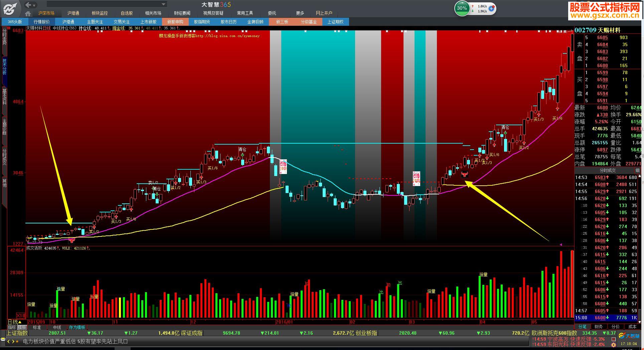Open the 新股申购 tab

[175, 22]
